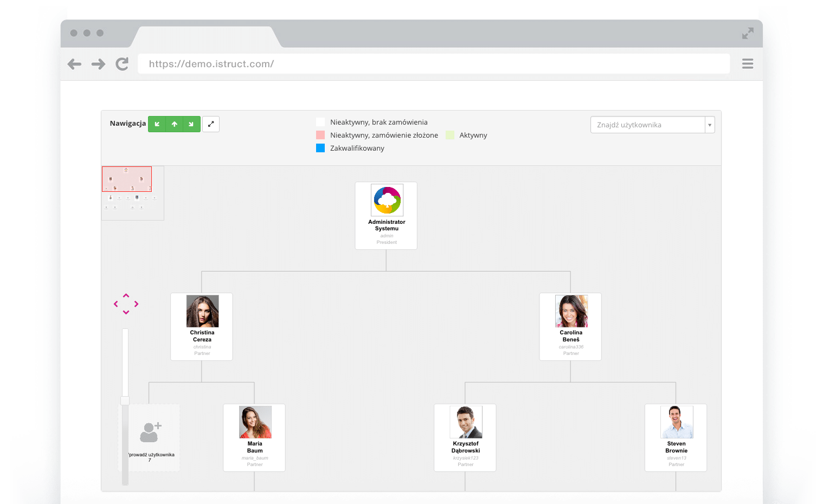This screenshot has width=823, height=504.
Task: Click the down-left navigation arrow button
Action: [x=157, y=124]
